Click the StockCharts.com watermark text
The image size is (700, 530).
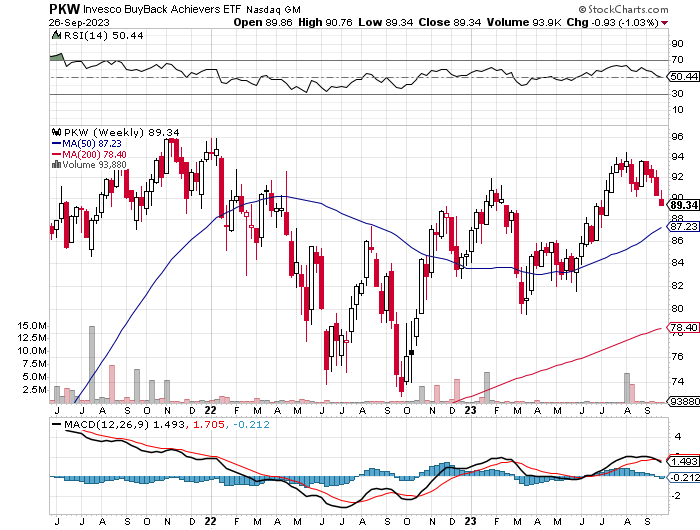[623, 9]
